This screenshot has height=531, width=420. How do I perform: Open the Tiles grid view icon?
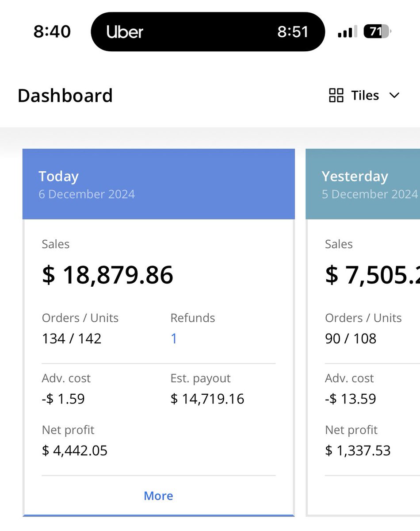(336, 95)
